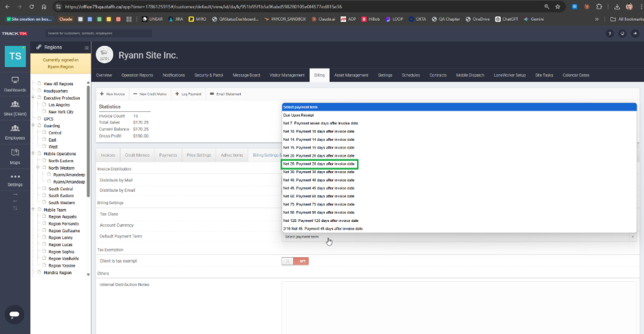Viewport: 644px width, 334px height.
Task: Collapse the Guarding tree node
Action: point(33,126)
